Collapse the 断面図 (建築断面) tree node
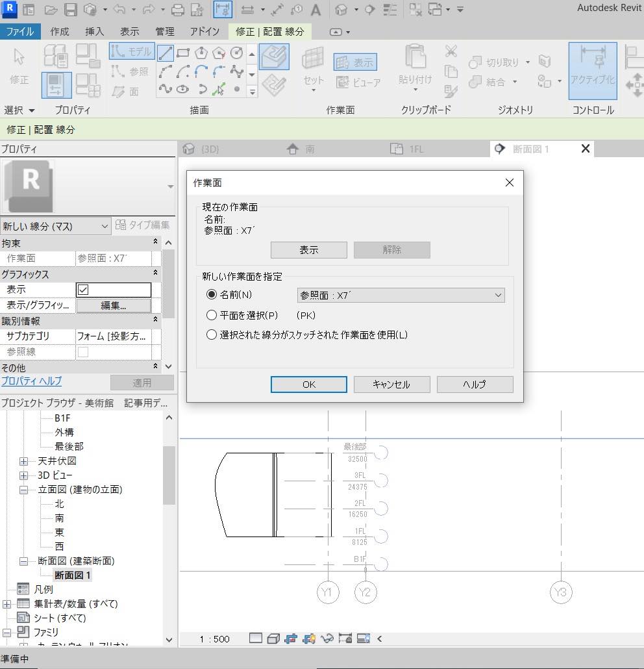Viewport: 644px width, 669px height. point(24,561)
